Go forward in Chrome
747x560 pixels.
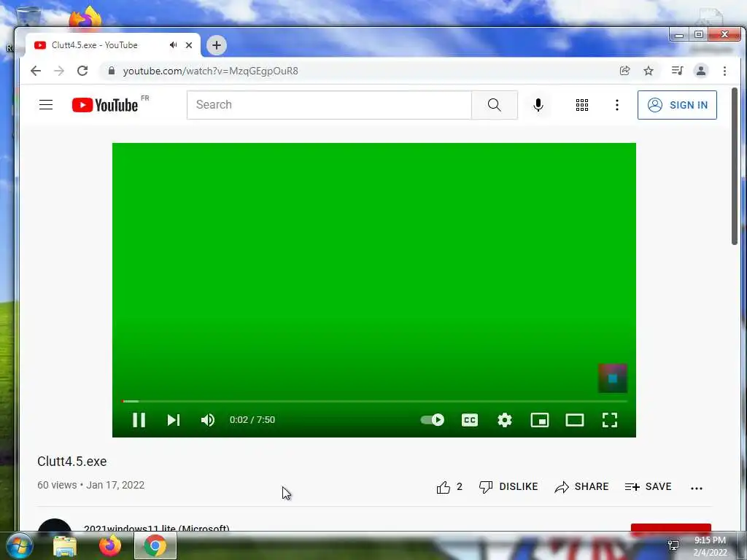[59, 71]
